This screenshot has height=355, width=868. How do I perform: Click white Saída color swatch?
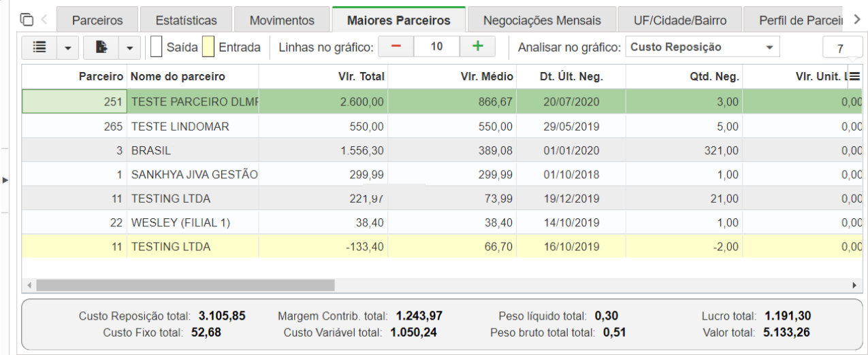coord(156,48)
